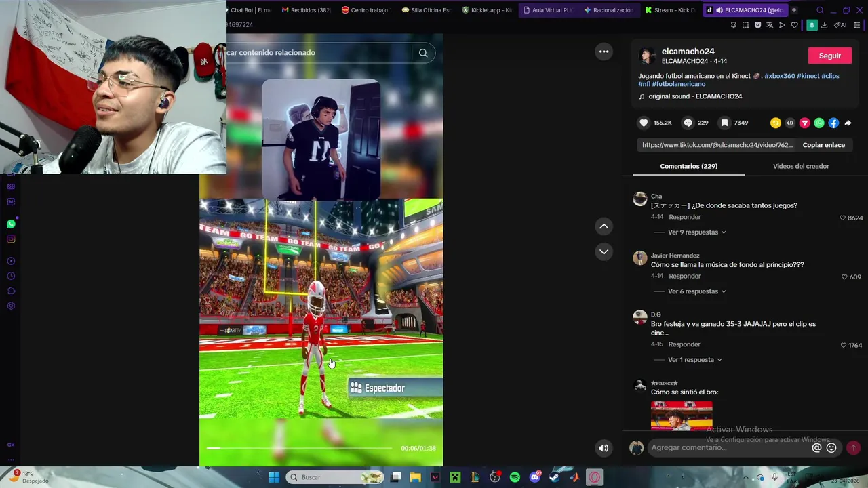Like Cha's comment with 8624 likes

(843, 218)
